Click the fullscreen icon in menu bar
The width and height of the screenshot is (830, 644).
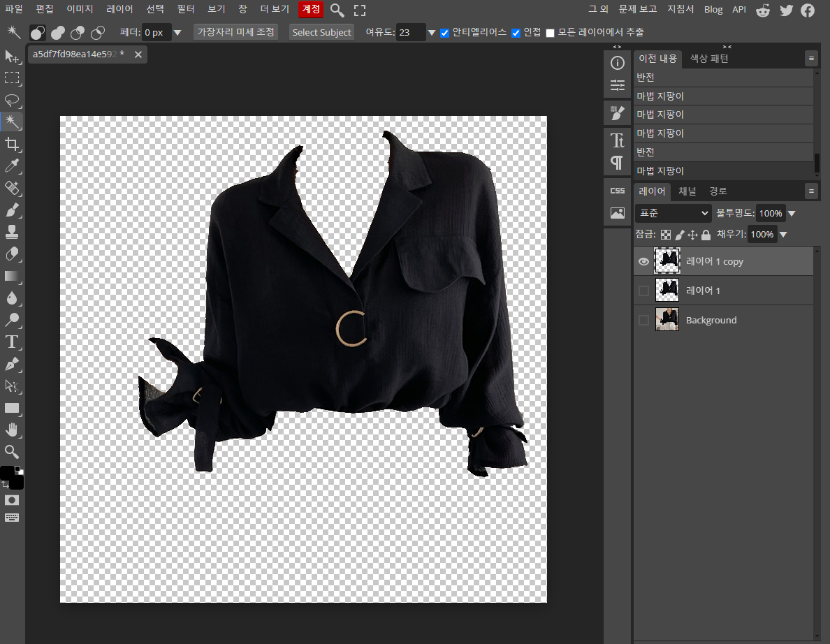(x=360, y=10)
